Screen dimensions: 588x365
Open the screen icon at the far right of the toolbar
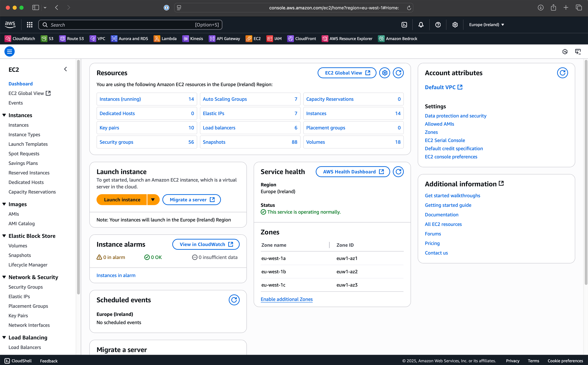[578, 51]
